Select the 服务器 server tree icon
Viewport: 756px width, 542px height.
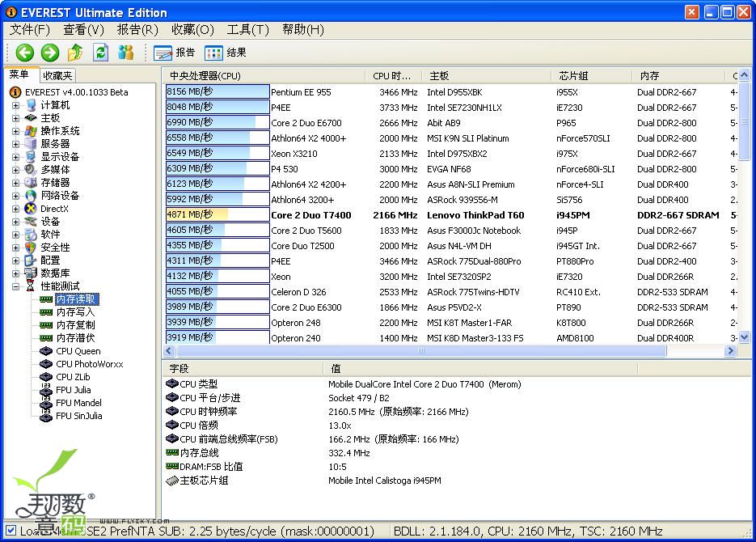pos(31,144)
